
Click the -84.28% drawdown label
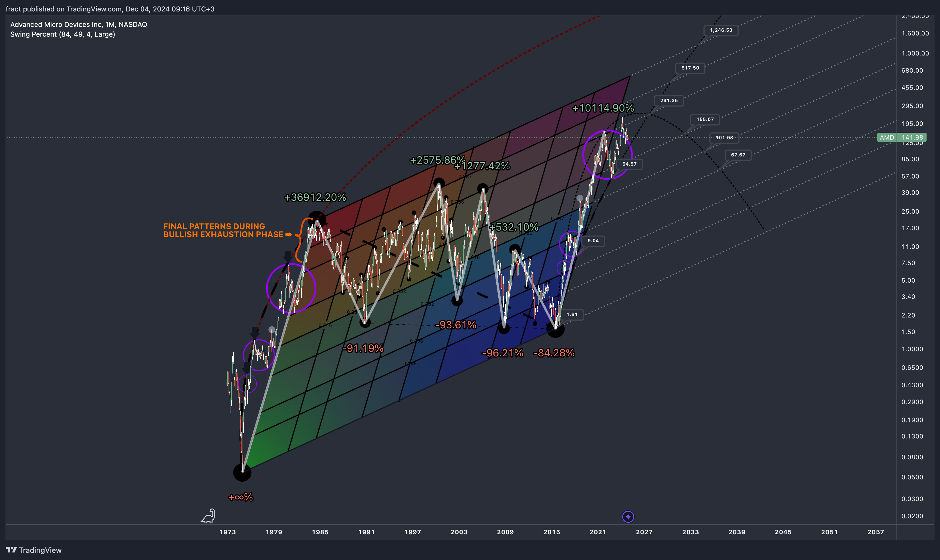click(554, 353)
